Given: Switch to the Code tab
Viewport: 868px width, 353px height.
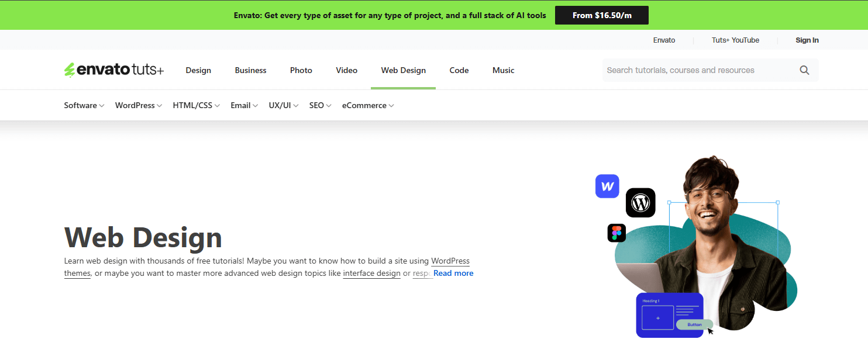Looking at the screenshot, I should tap(459, 70).
